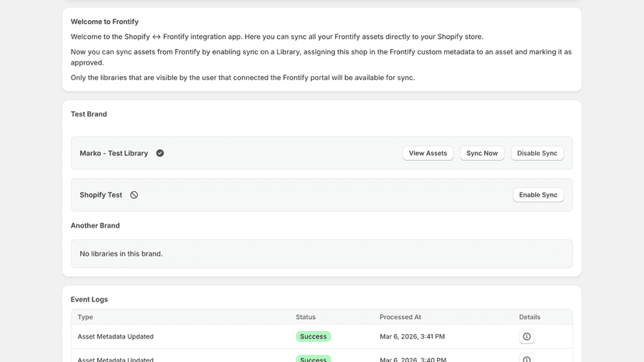Click the 'Type' column header
The width and height of the screenshot is (644, 362).
click(x=85, y=317)
